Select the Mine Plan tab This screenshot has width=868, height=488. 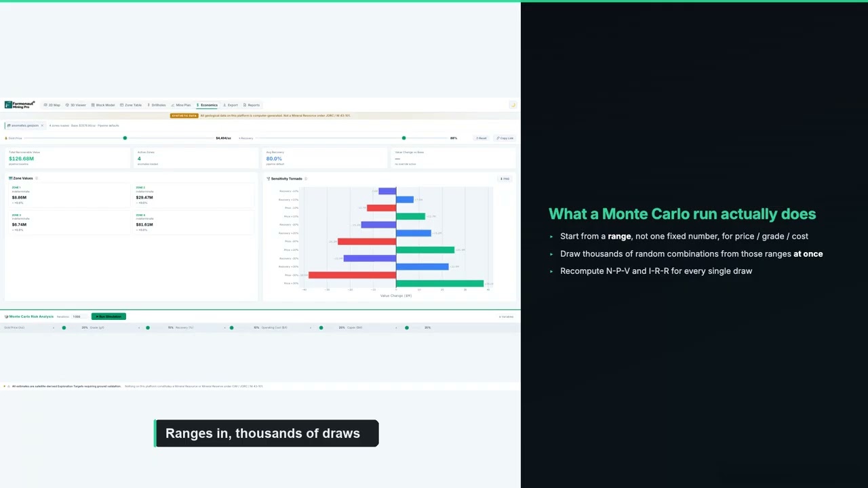(181, 105)
